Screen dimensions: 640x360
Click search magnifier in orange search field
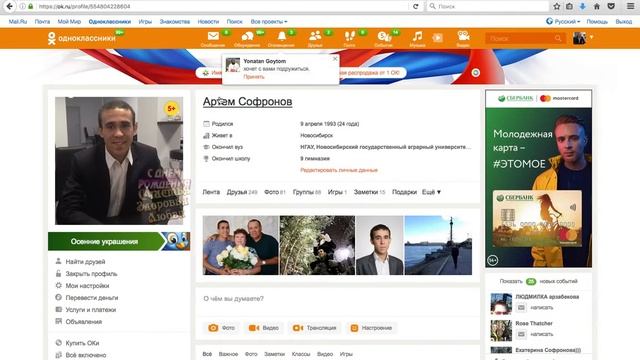point(558,38)
